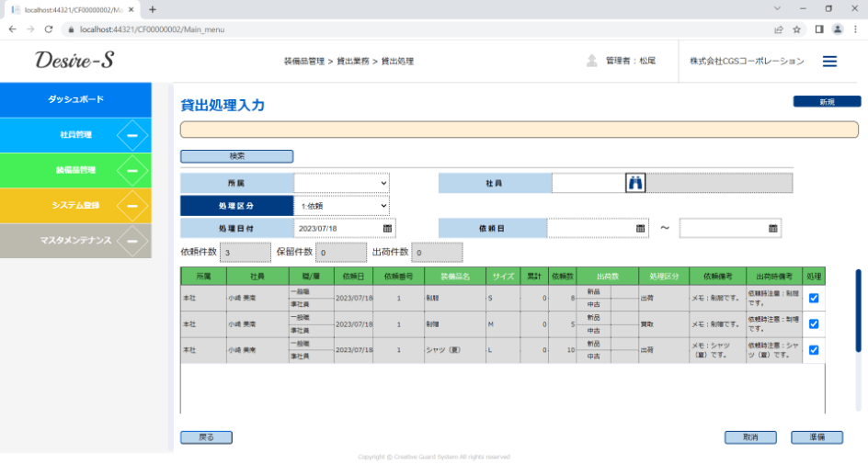Image resolution: width=868 pixels, height=465 pixels.
Task: Click 株式会社CGSコーポレーション company name
Action: [747, 61]
